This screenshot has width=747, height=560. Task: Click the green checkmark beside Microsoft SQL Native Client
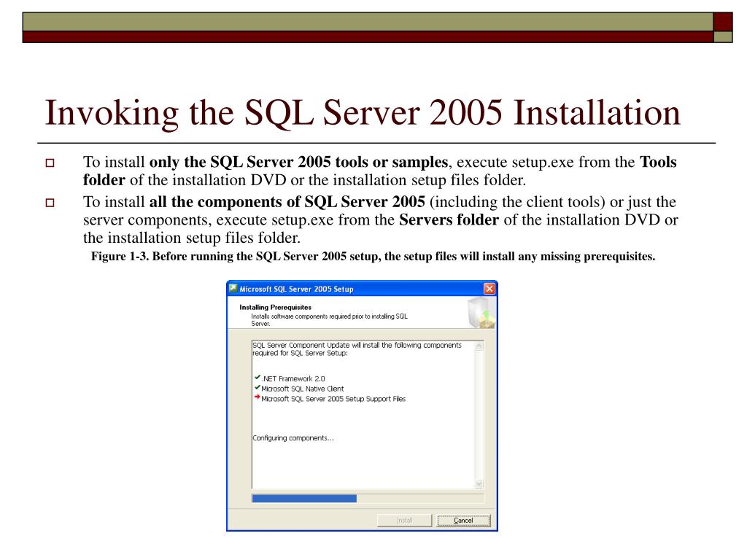pyautogui.click(x=258, y=387)
